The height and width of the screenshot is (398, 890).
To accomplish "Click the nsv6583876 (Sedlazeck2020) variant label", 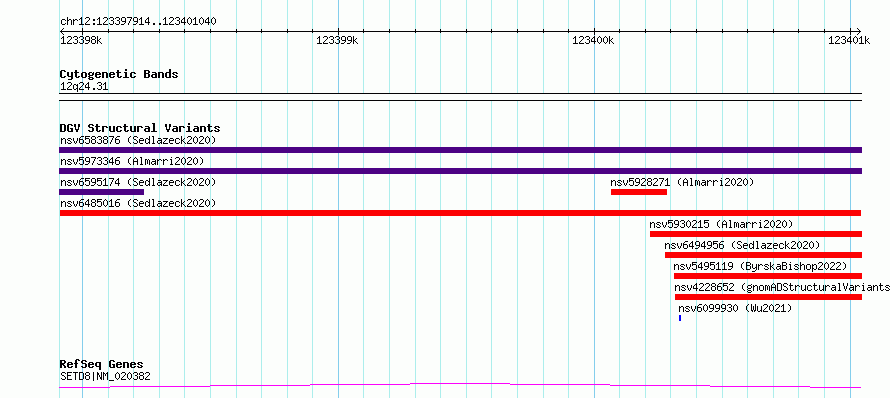I will (138, 140).
